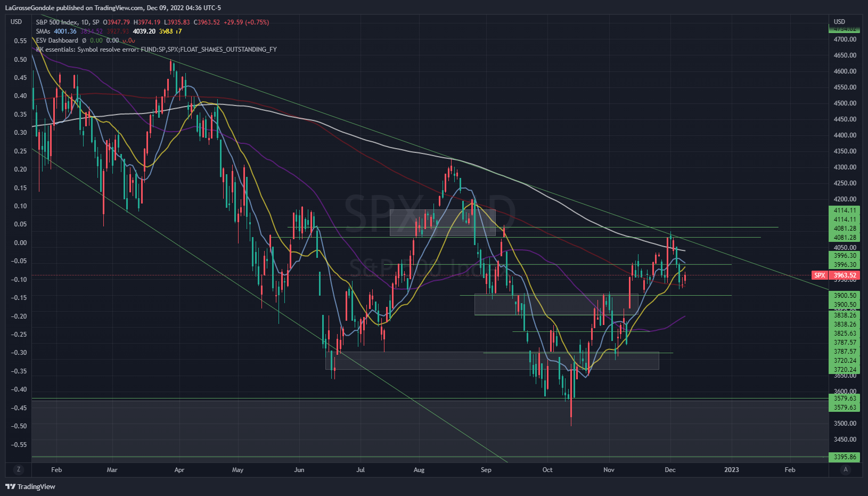Click the white SMA value 4039.20

pos(144,31)
